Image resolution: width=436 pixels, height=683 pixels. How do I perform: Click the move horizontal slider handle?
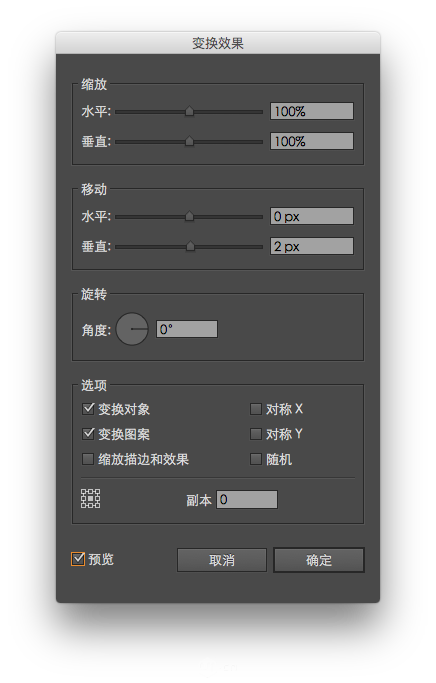[x=189, y=216]
